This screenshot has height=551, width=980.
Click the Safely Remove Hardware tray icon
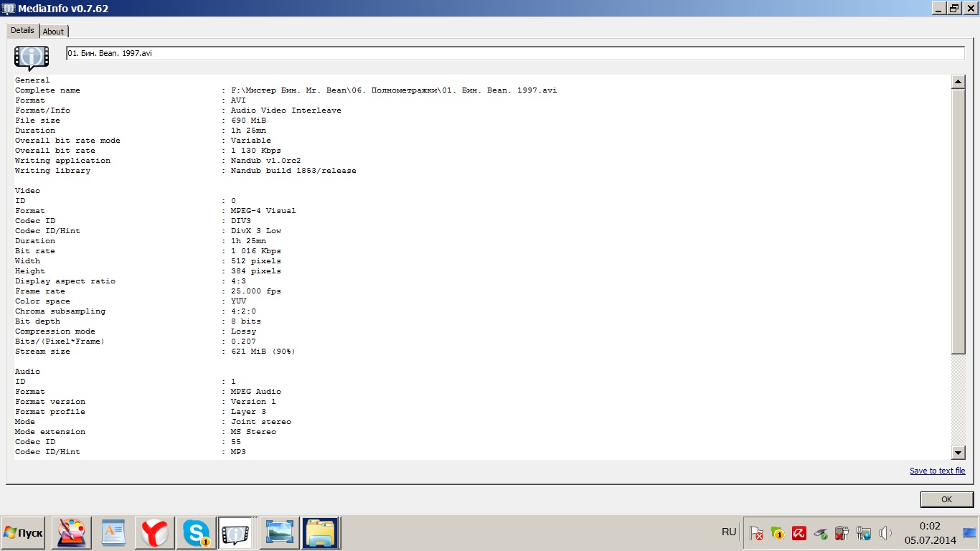tap(821, 533)
